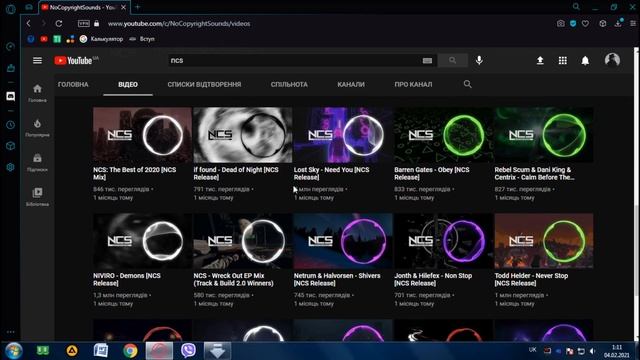Toggle the VPN badge in address bar
Image resolution: width=640 pixels, height=360 pixels.
[x=84, y=23]
